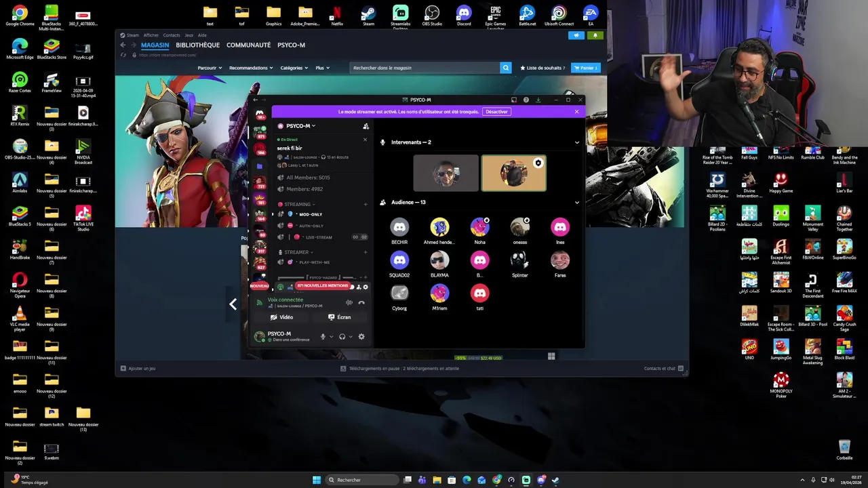Viewport: 868px width, 488px height.
Task: Click Steam announcements megaphone button
Action: click(x=576, y=35)
